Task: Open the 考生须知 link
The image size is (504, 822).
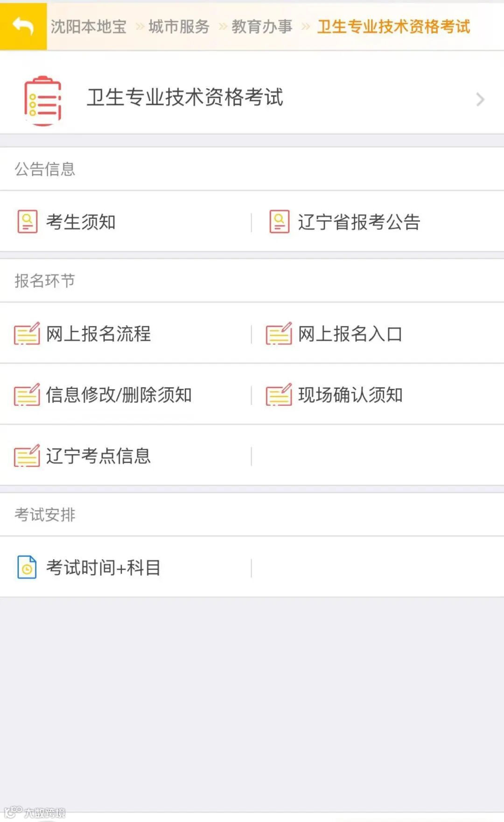Action: click(81, 222)
